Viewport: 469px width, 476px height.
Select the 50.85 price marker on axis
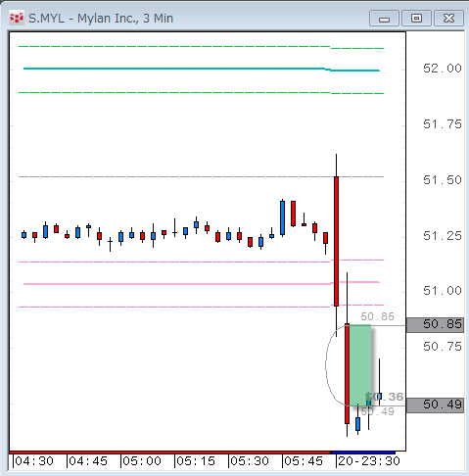pyautogui.click(x=435, y=324)
